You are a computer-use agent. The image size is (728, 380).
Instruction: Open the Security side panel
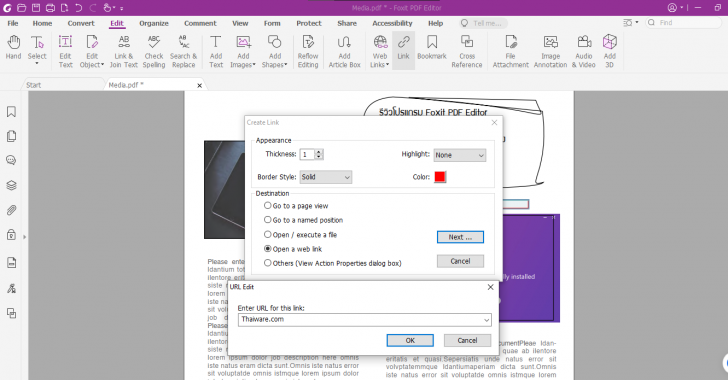tap(12, 235)
